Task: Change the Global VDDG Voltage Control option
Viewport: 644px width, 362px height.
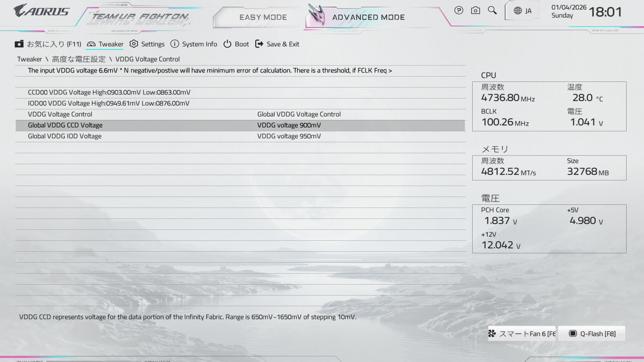Action: [299, 114]
